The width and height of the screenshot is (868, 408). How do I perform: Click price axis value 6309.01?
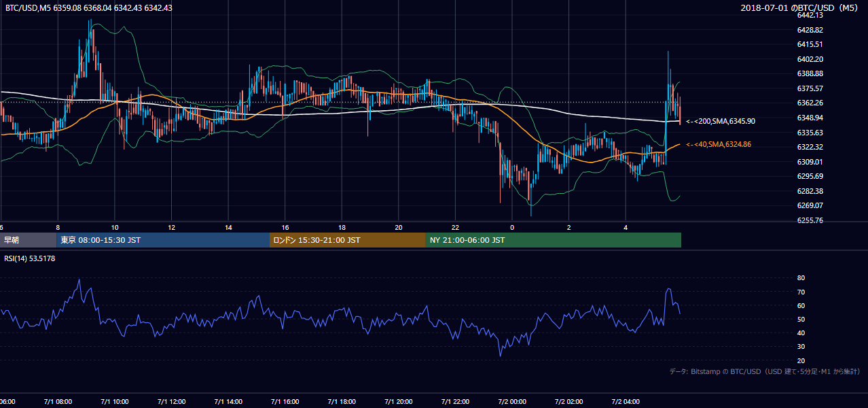pyautogui.click(x=810, y=162)
